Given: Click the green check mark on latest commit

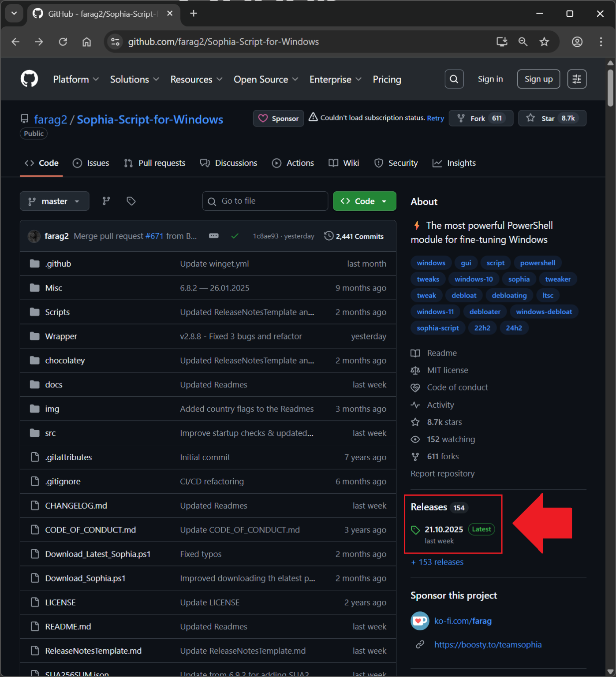Looking at the screenshot, I should 235,236.
